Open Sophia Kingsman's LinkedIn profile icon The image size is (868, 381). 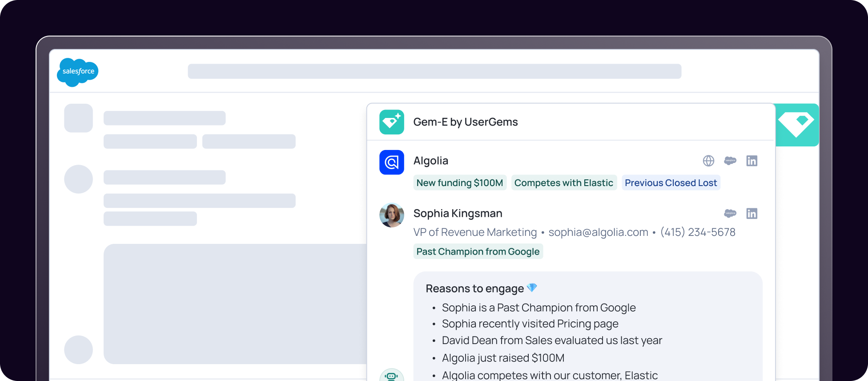[752, 213]
